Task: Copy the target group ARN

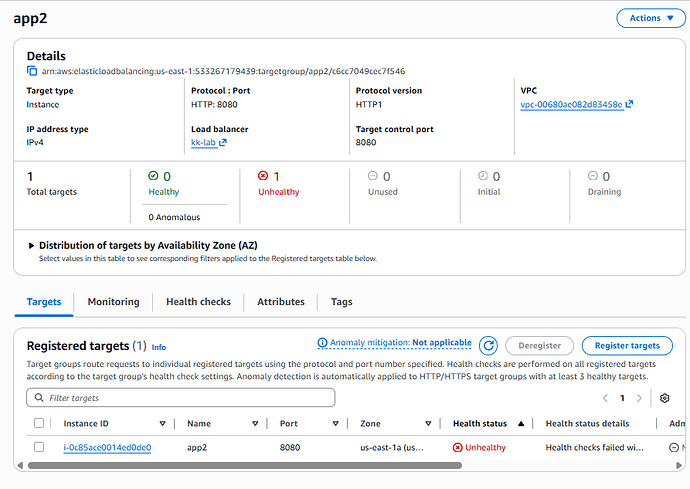Action: coord(32,72)
